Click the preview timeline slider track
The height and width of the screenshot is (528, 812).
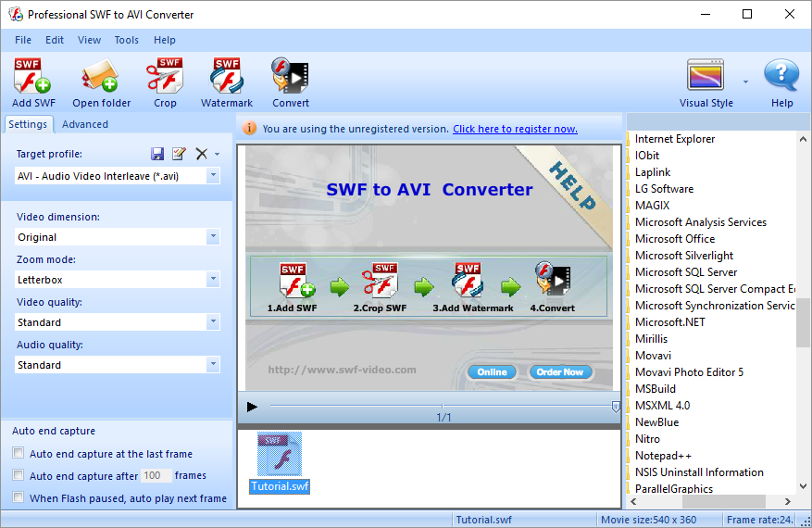pos(442,406)
